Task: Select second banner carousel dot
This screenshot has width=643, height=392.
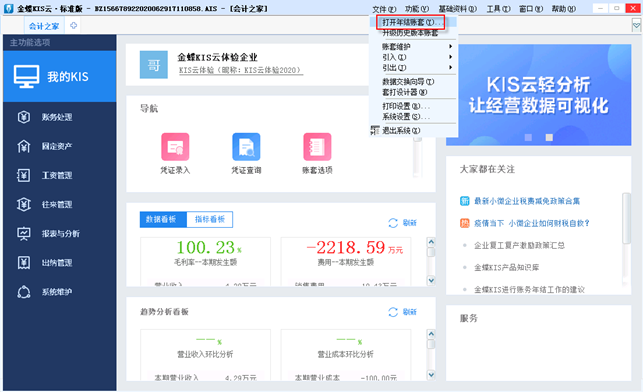Action: pos(549,137)
